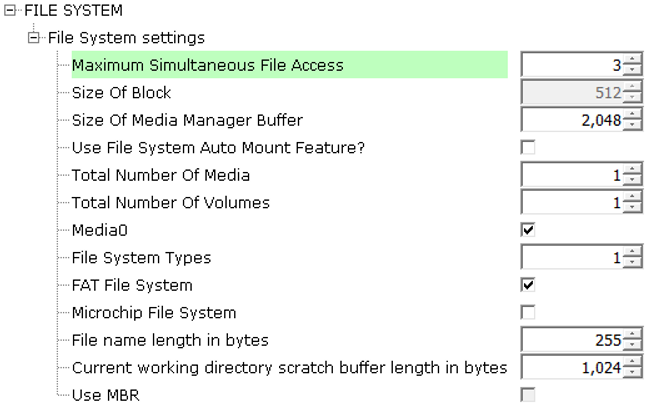Increase Size Of Media Manager Buffer
Viewport: 648px width, 405px height.
[632, 114]
